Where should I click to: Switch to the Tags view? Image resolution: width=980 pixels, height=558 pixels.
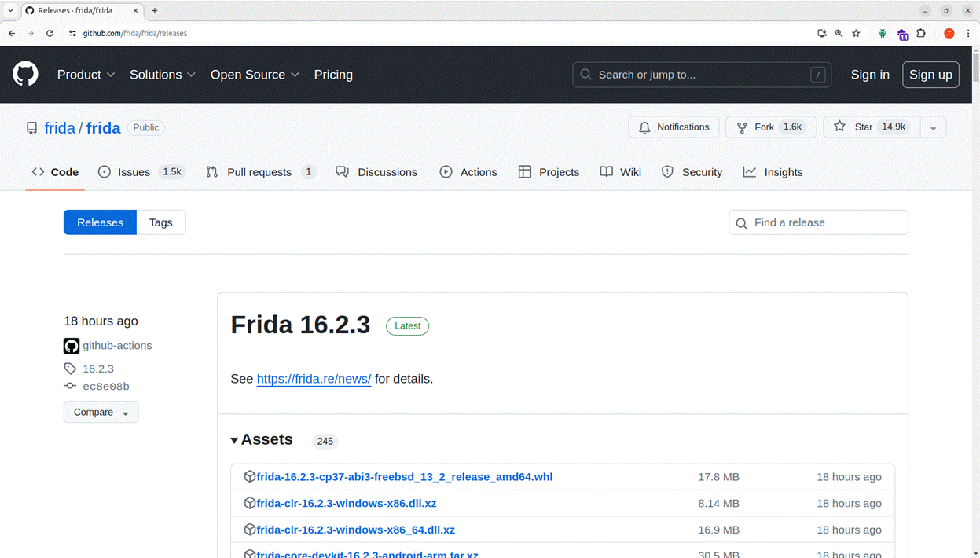coord(160,222)
